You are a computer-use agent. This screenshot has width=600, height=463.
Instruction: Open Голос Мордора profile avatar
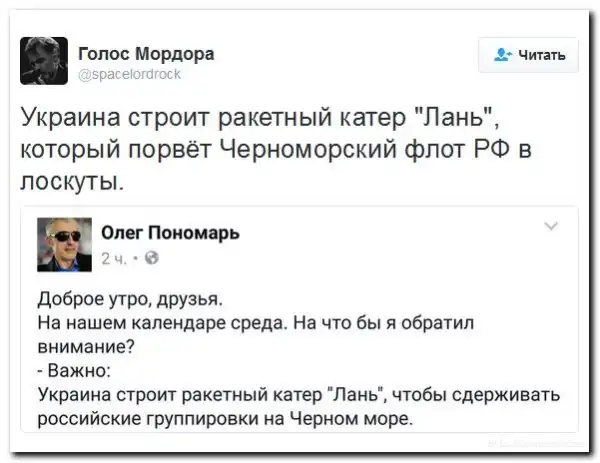(44, 61)
